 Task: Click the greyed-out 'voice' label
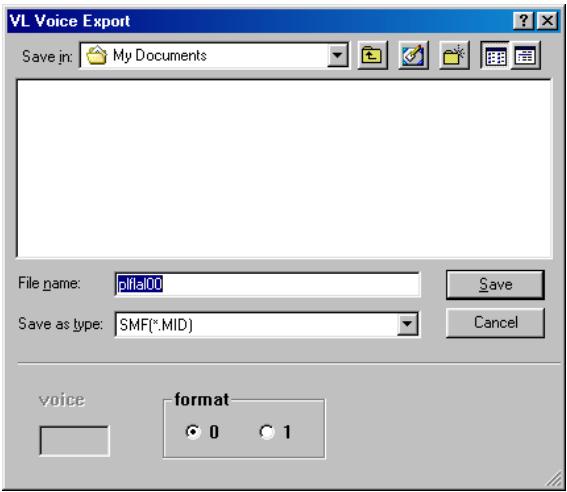click(x=61, y=400)
